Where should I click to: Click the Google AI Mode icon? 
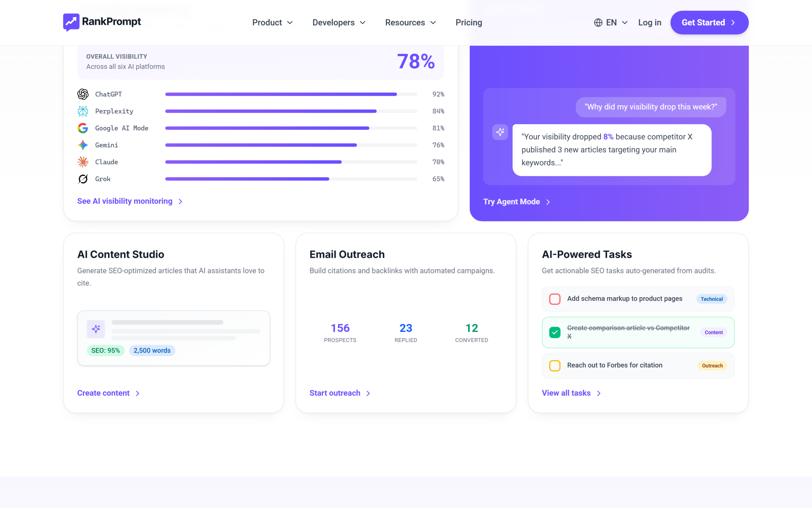(x=83, y=128)
